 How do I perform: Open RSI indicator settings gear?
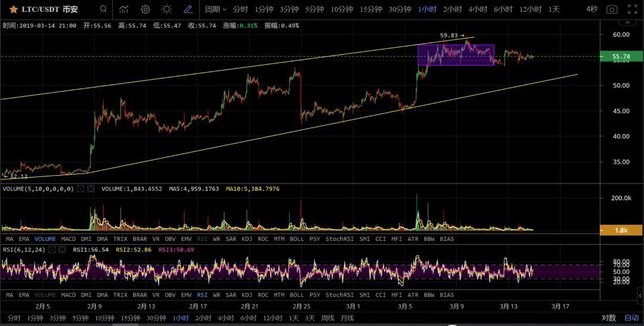click(x=52, y=249)
